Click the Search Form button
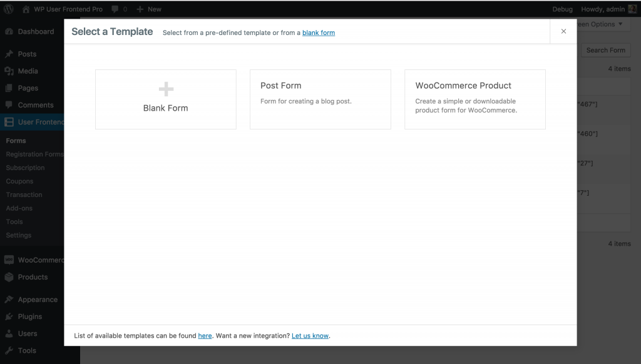 605,50
